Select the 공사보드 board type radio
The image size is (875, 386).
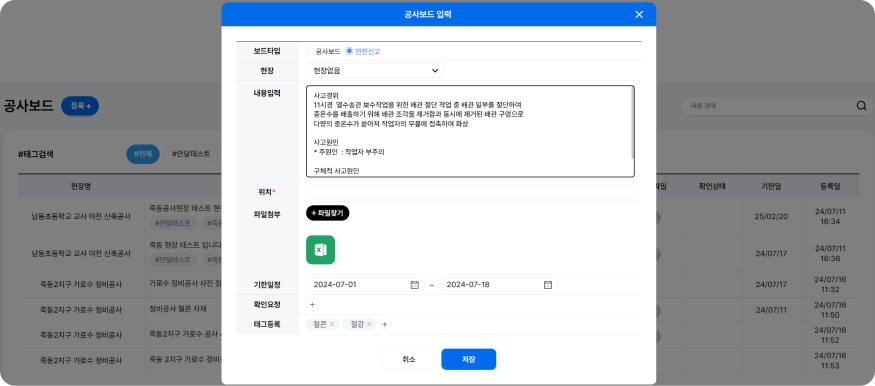pyautogui.click(x=310, y=51)
